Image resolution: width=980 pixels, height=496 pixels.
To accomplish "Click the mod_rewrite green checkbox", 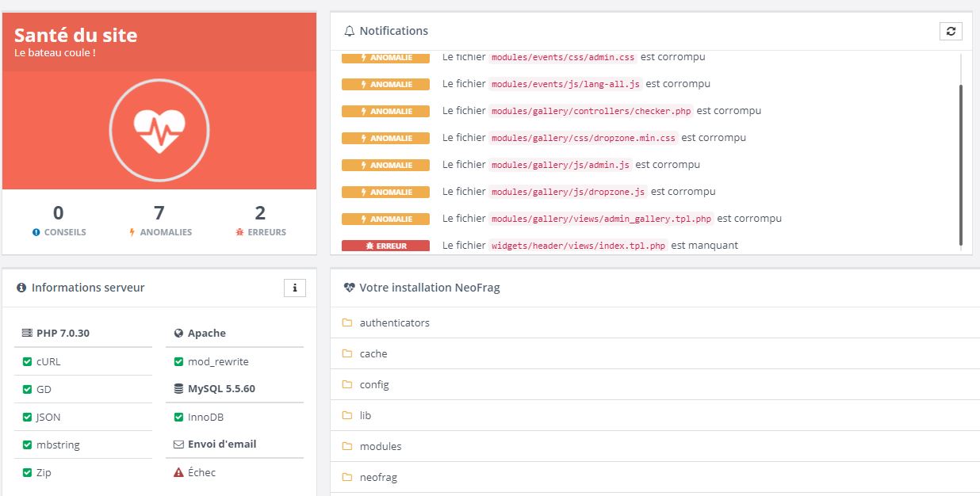I will pos(178,361).
